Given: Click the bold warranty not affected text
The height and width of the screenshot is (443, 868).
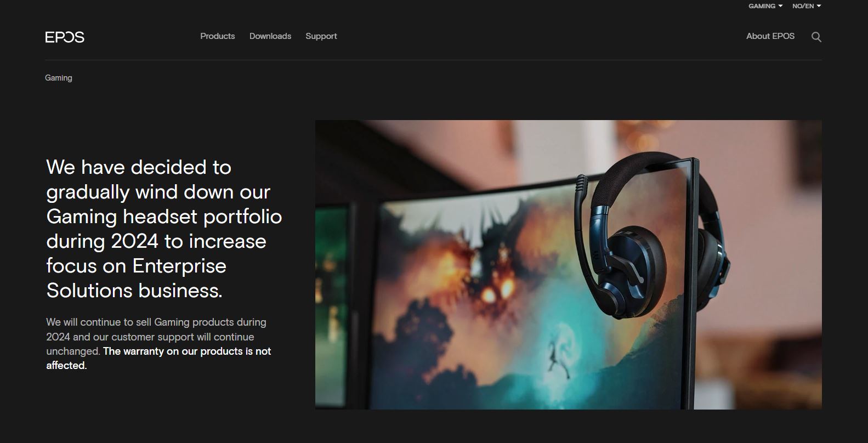Looking at the screenshot, I should click(158, 358).
